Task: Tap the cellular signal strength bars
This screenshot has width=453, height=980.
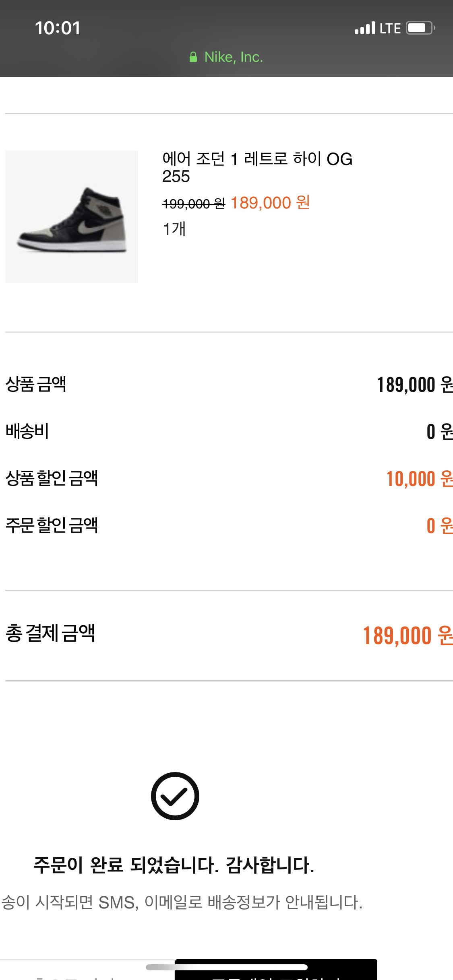Action: (x=365, y=28)
